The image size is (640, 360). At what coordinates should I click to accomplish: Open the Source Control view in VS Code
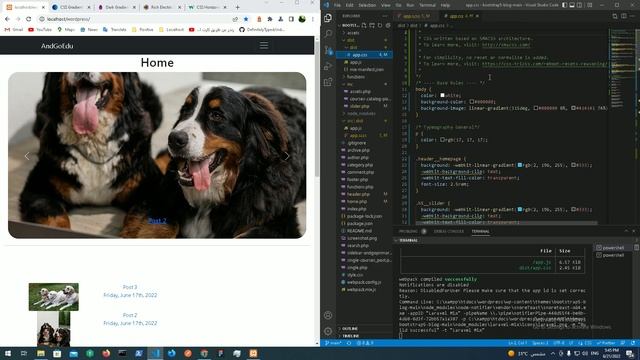coord(328,50)
